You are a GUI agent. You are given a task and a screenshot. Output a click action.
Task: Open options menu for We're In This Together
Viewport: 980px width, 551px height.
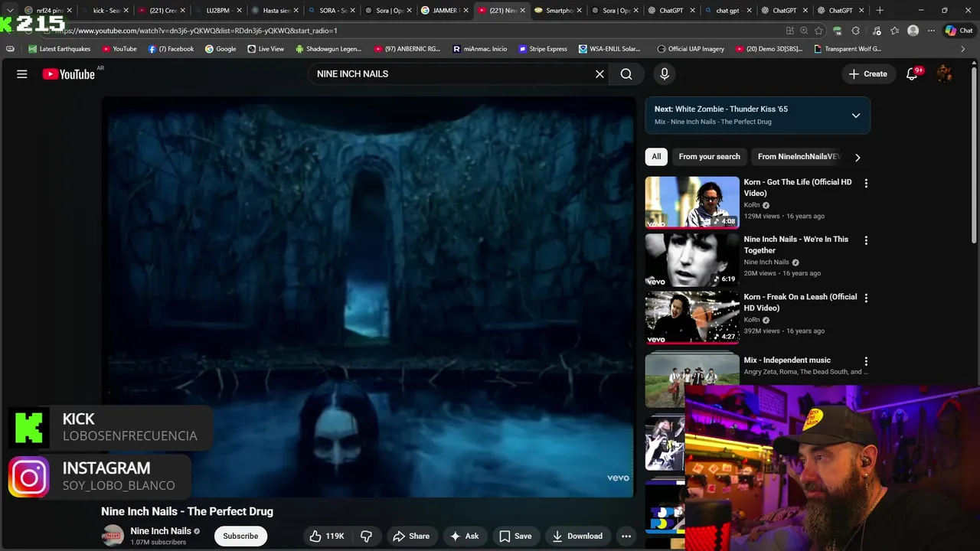(866, 240)
